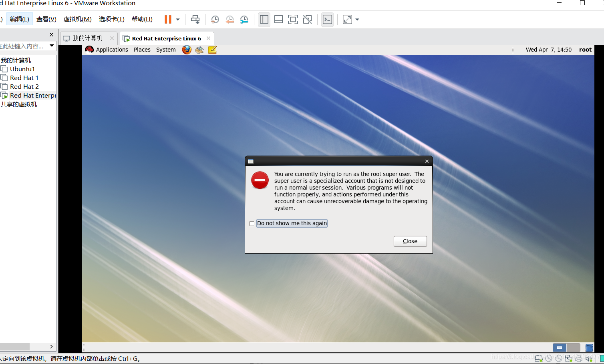The height and width of the screenshot is (364, 604).
Task: Open the stretch guest dropdown arrow
Action: (x=357, y=19)
